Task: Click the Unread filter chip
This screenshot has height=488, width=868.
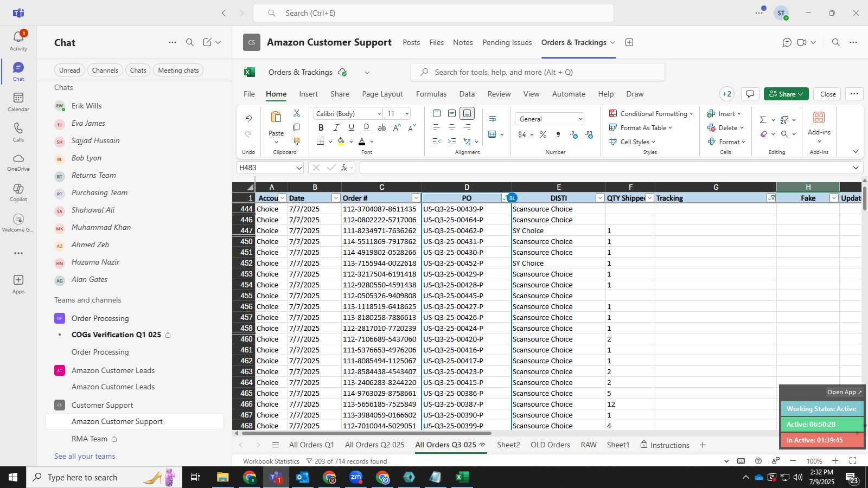Action: [x=69, y=70]
